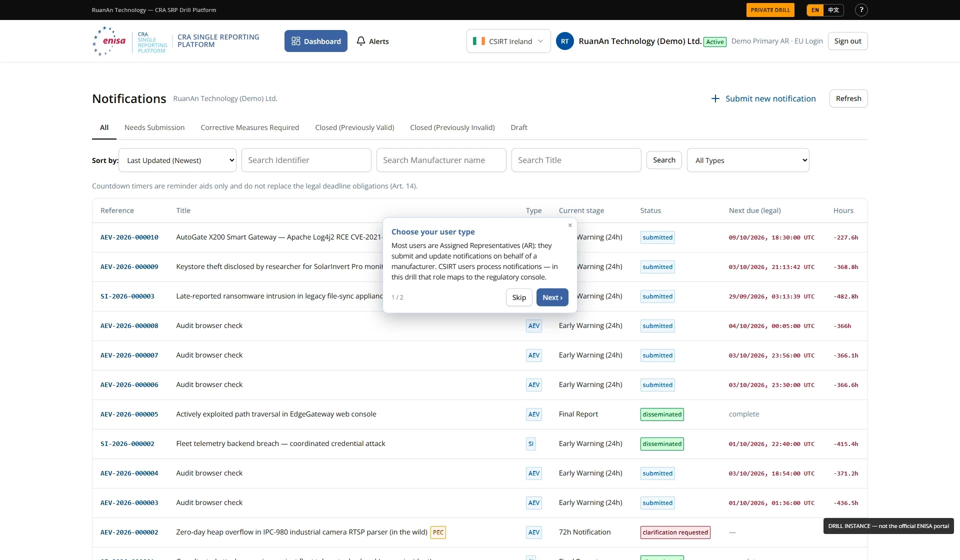
Task: Open the Sort by dropdown
Action: click(x=177, y=160)
